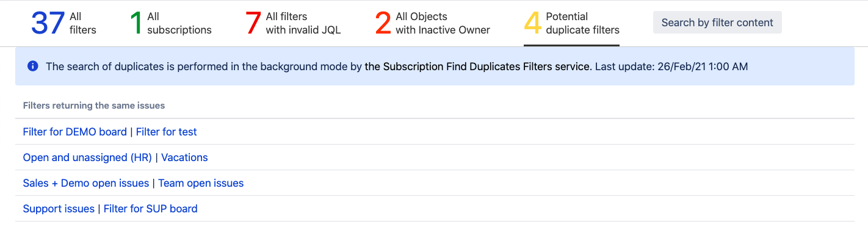
Task: Switch to All subscriptions tab
Action: pos(170,23)
